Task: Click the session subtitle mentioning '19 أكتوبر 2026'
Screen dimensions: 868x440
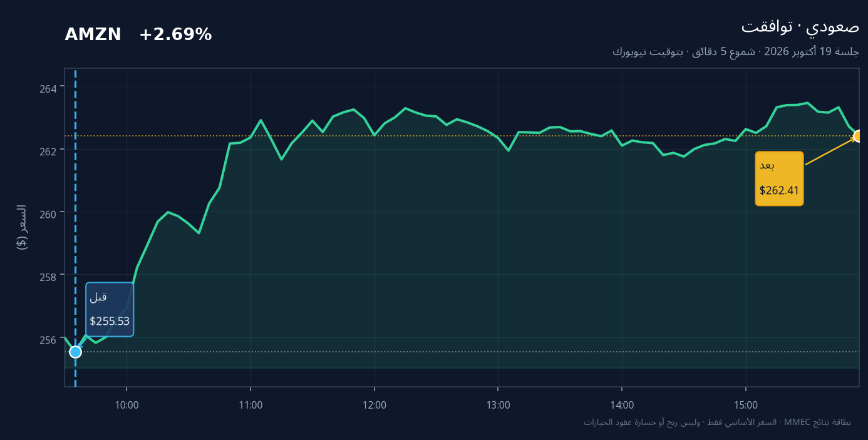Action: pos(736,51)
